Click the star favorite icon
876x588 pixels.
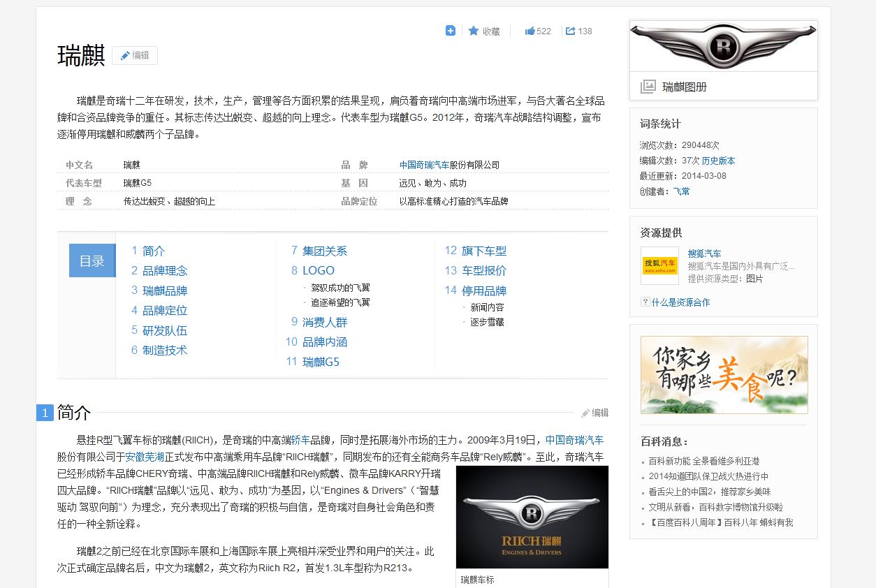pos(474,31)
